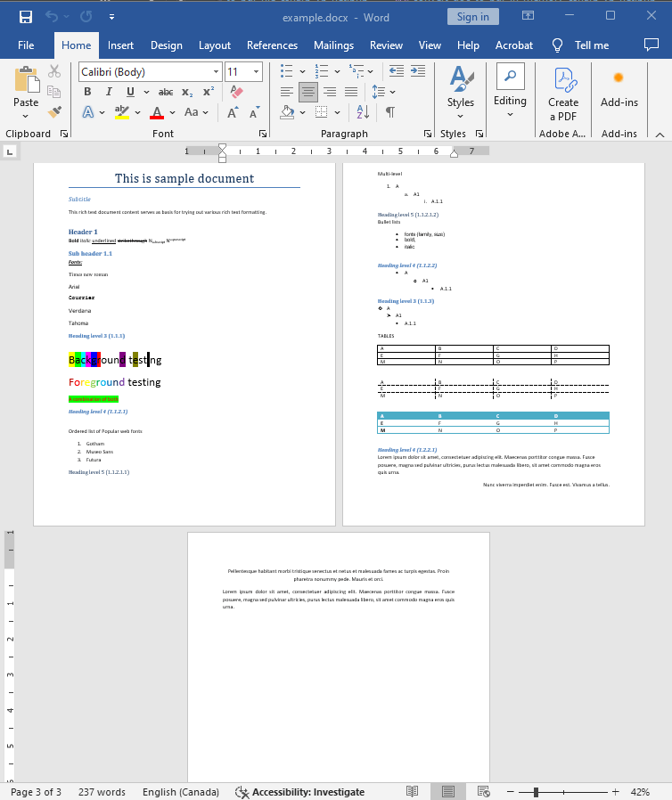This screenshot has height=800, width=672.
Task: Switch to the Layout tab
Action: [214, 45]
